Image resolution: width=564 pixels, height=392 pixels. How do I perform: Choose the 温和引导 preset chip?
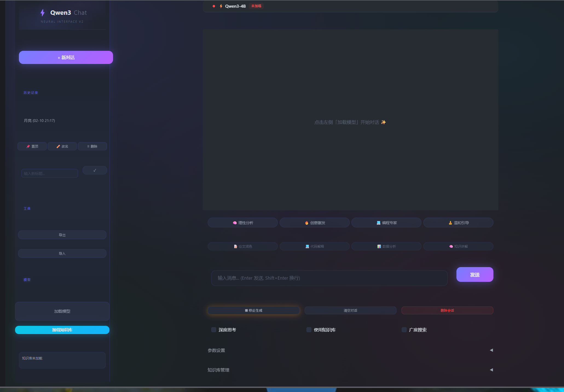pyautogui.click(x=458, y=223)
